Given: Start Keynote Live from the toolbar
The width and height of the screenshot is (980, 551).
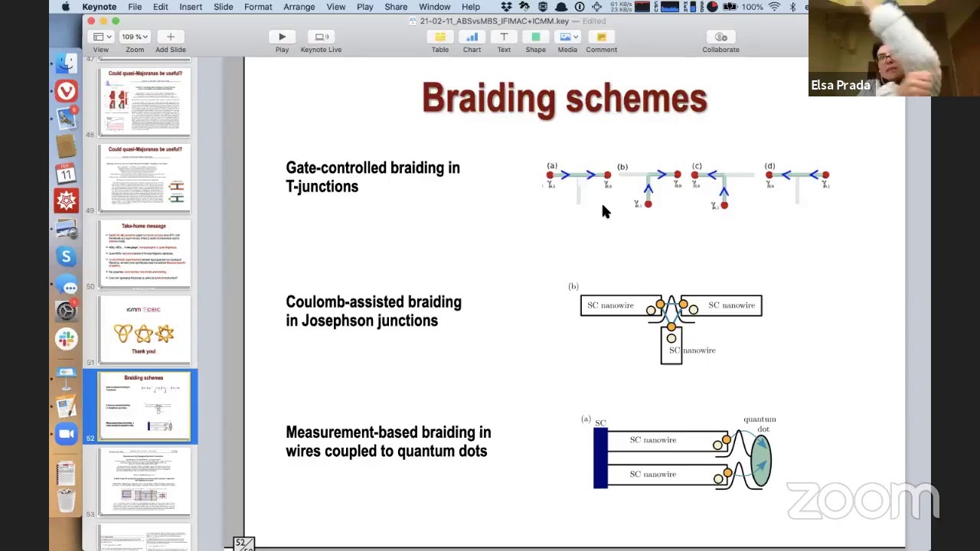Looking at the screenshot, I should (321, 37).
